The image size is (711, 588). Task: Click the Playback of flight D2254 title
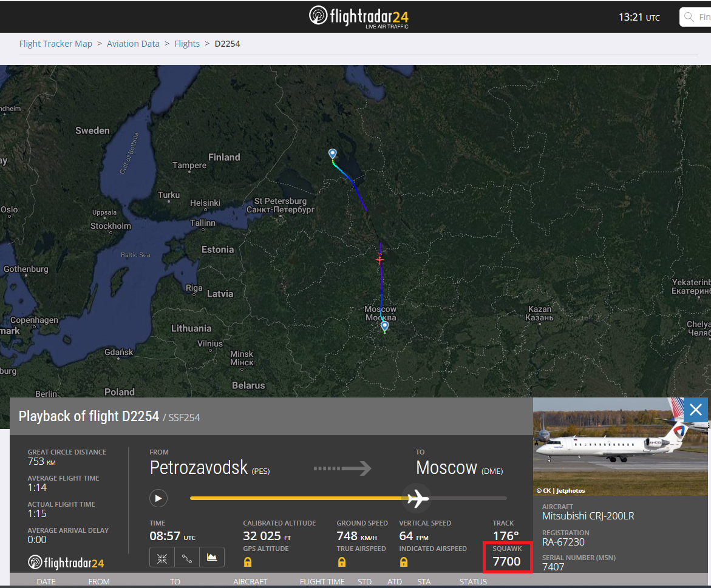tap(89, 416)
